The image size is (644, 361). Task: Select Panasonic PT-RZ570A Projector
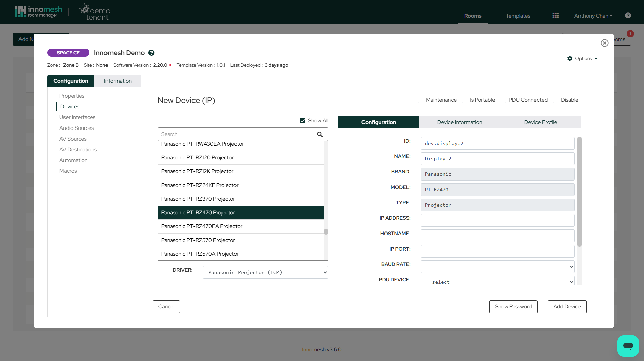coord(241,254)
